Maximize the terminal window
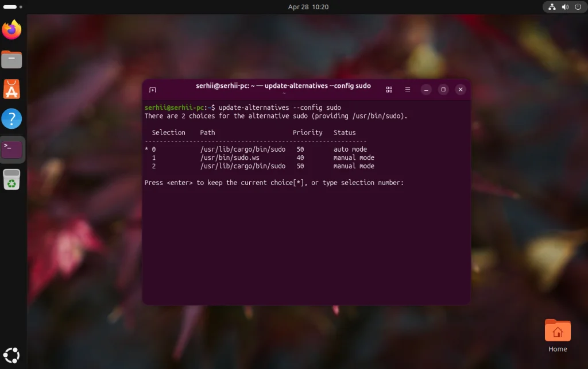This screenshot has height=369, width=588. click(443, 89)
